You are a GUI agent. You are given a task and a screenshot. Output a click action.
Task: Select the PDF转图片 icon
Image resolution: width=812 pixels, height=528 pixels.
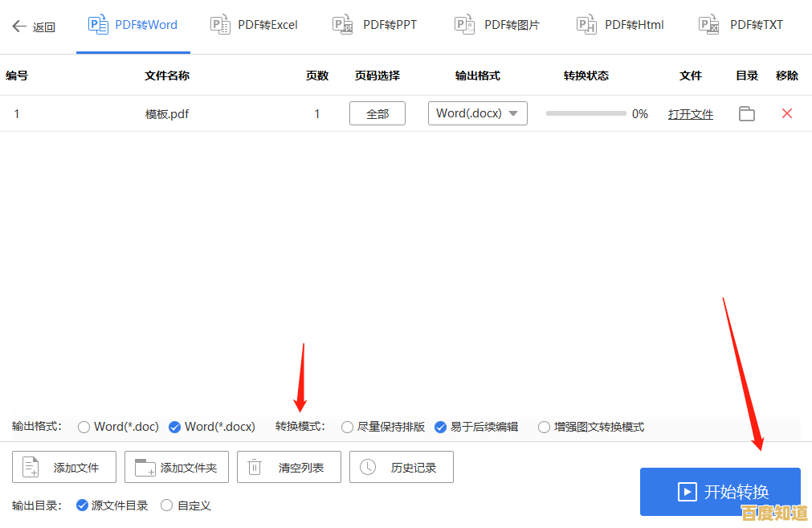tap(464, 24)
